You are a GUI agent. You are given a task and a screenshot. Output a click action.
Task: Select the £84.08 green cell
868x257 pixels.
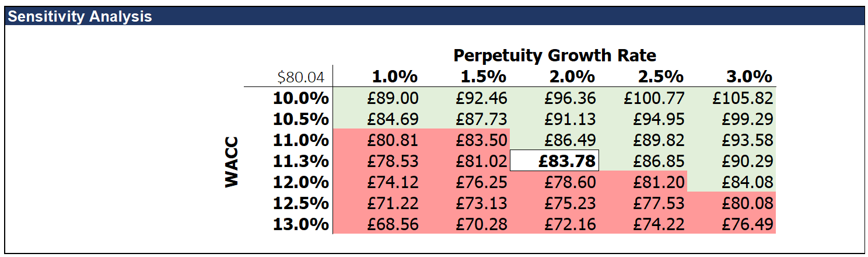point(747,182)
